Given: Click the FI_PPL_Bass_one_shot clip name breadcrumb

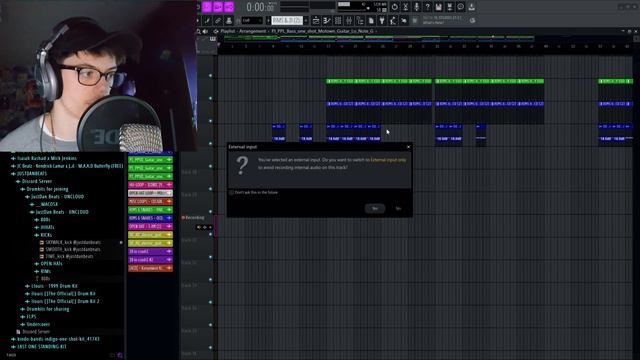Looking at the screenshot, I should (x=322, y=31).
